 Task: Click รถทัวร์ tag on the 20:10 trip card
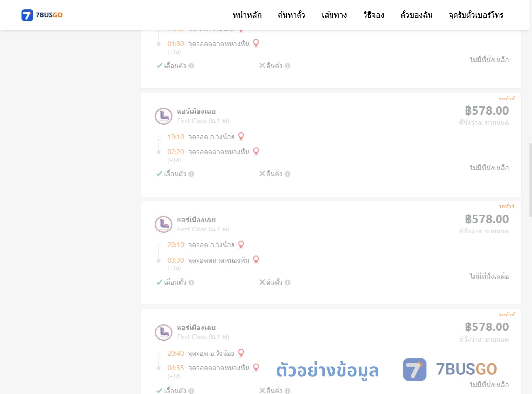click(x=506, y=206)
